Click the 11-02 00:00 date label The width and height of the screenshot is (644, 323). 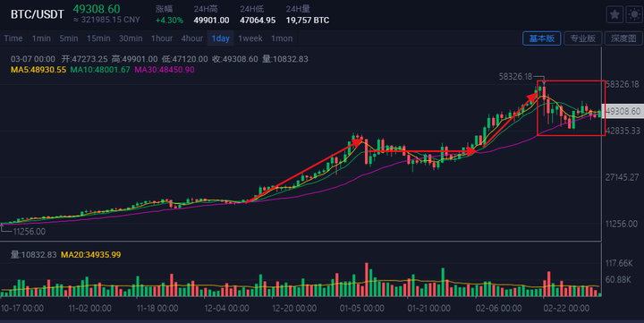pos(89,308)
